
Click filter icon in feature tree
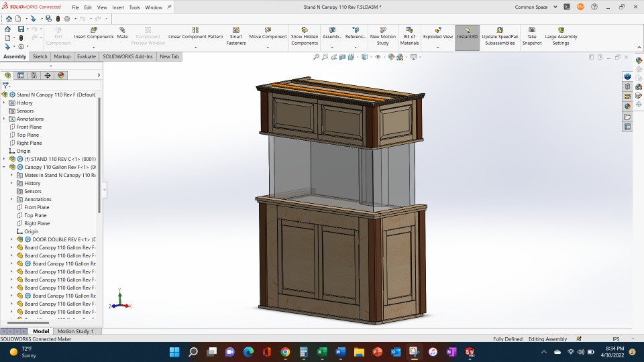[5, 85]
